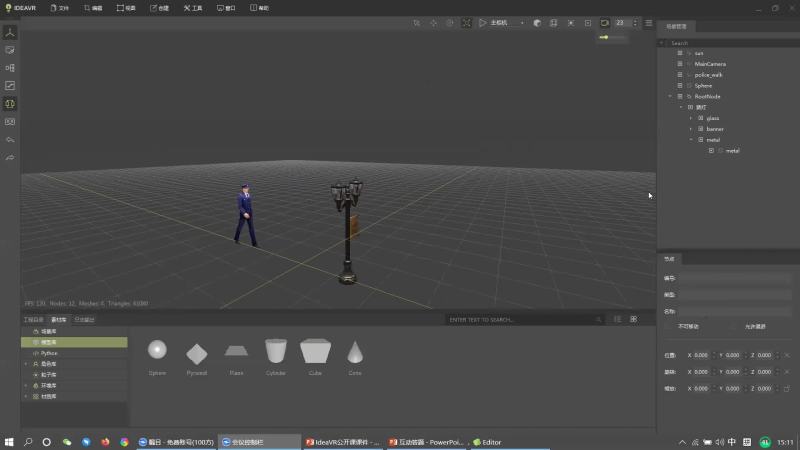
Task: Open the 工具 Tools menu
Action: point(193,8)
